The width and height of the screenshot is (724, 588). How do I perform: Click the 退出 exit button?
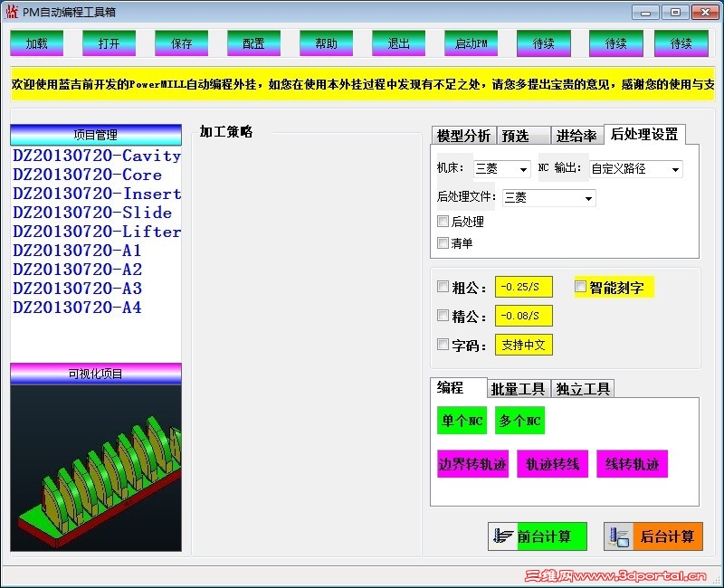click(398, 43)
